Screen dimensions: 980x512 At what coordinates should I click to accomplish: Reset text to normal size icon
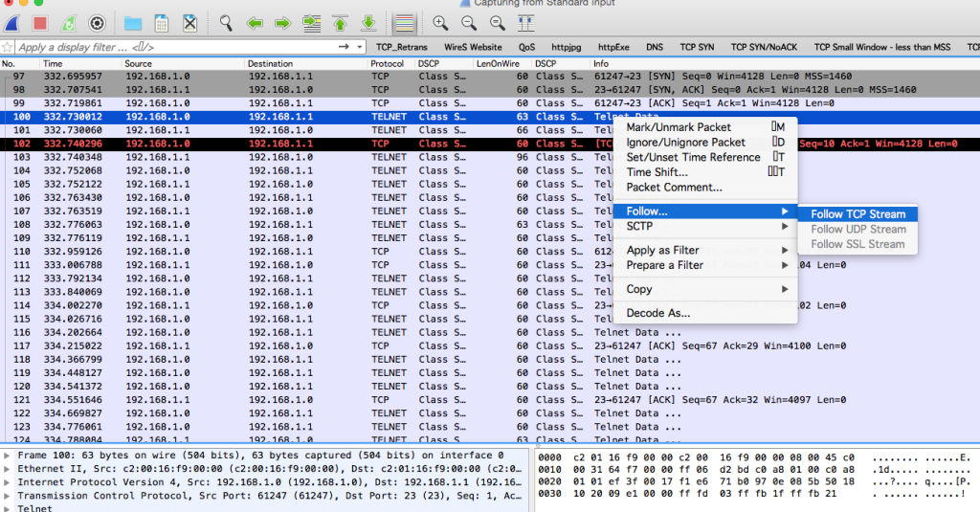498,24
